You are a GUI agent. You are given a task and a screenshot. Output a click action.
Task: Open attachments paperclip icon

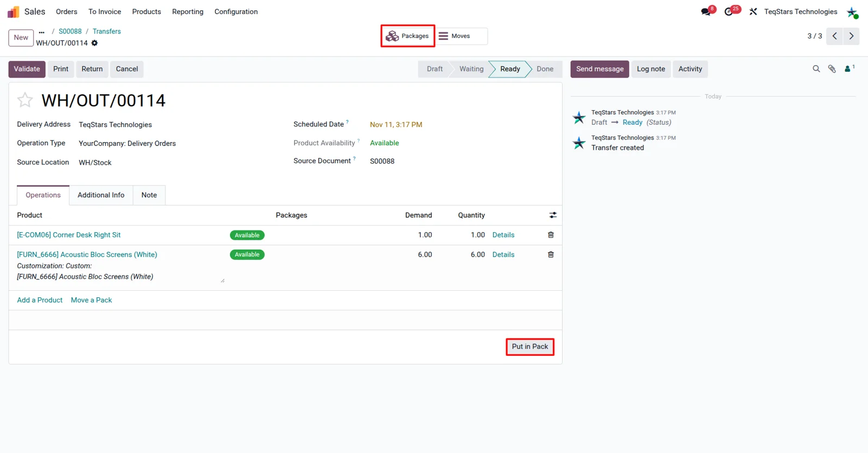click(832, 69)
